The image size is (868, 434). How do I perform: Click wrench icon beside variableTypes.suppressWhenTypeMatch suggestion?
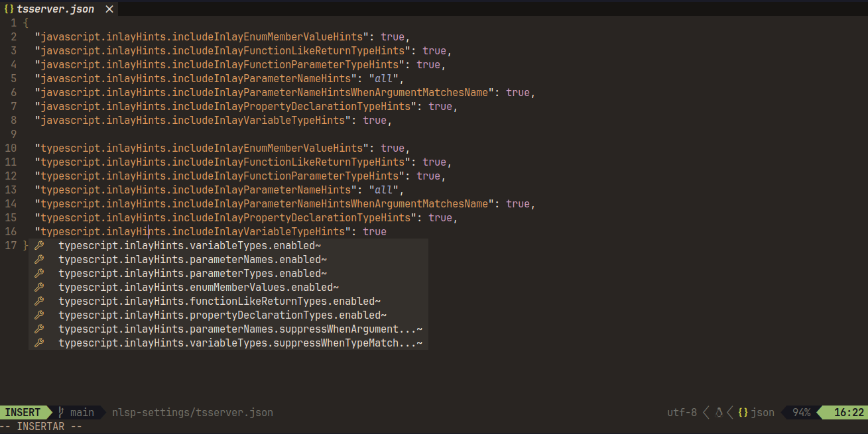click(39, 343)
